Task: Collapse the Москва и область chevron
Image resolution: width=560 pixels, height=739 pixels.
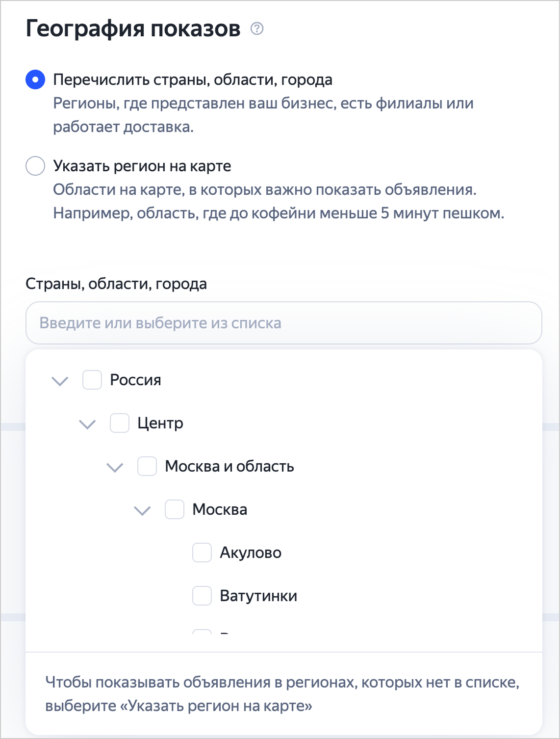Action: (115, 467)
